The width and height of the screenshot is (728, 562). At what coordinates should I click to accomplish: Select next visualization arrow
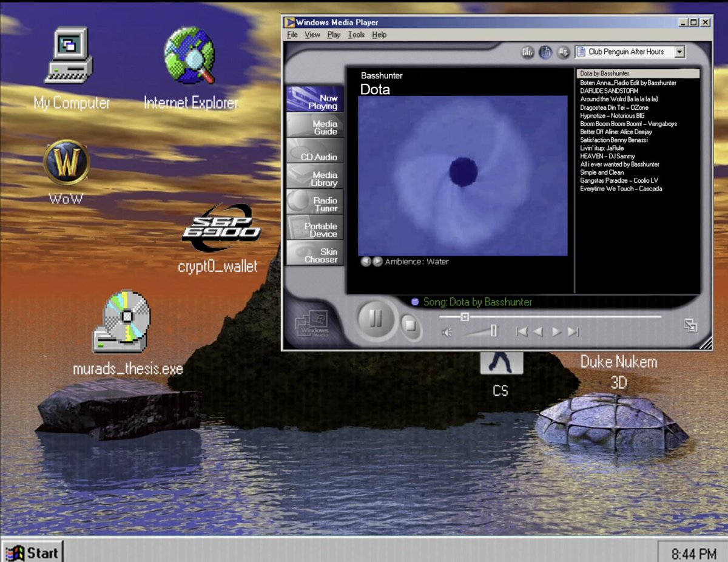pyautogui.click(x=377, y=262)
